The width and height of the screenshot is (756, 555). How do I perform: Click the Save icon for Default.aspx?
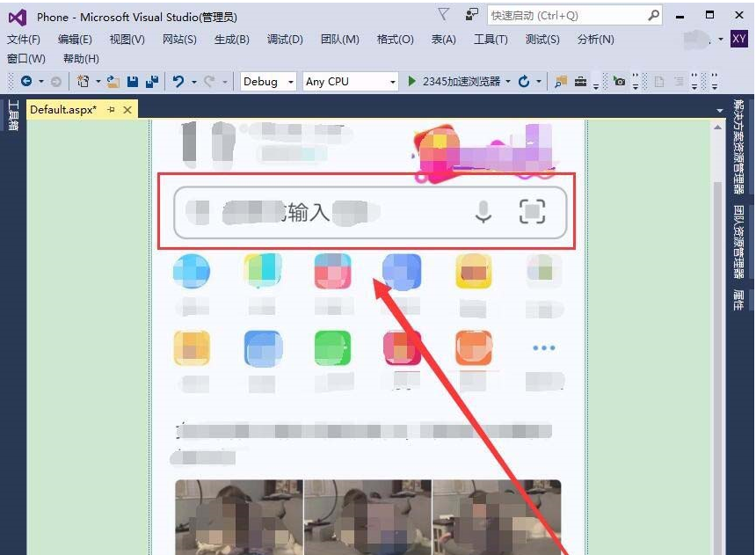(x=132, y=81)
